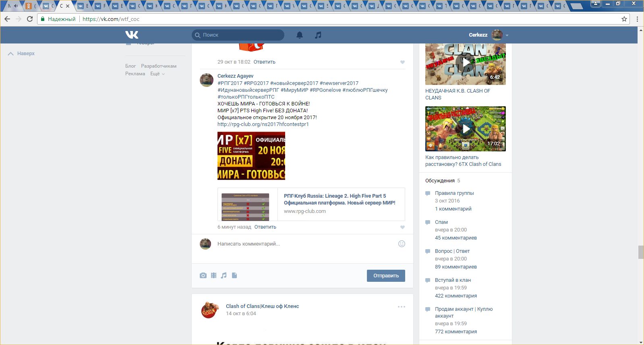Click Clash of Clans group avatar on post
This screenshot has height=345, width=644.
point(210,310)
